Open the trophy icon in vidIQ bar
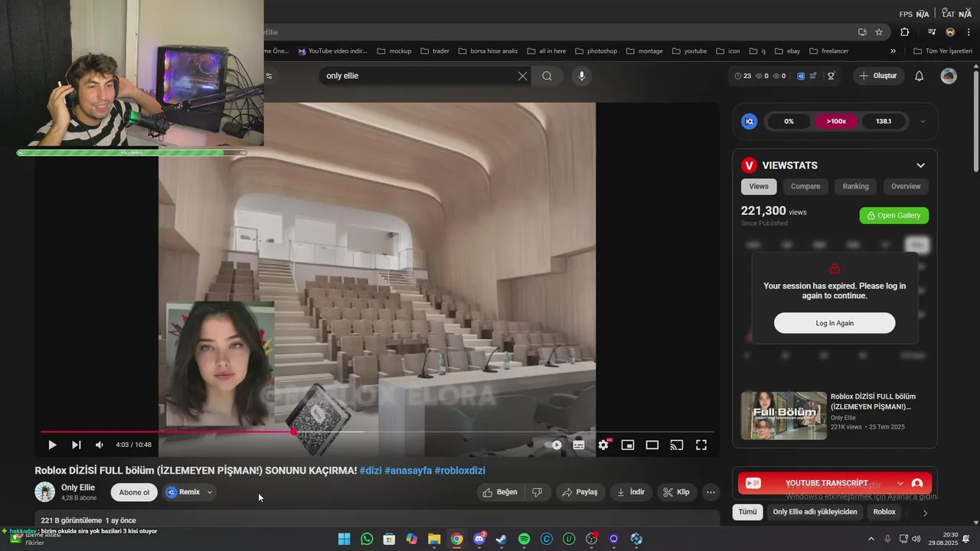980x551 pixels. pos(831,76)
